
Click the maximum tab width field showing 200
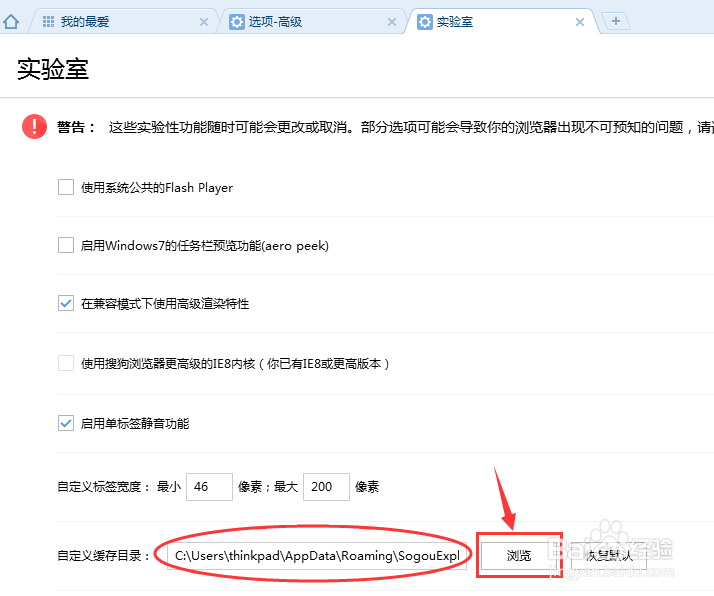[x=326, y=487]
